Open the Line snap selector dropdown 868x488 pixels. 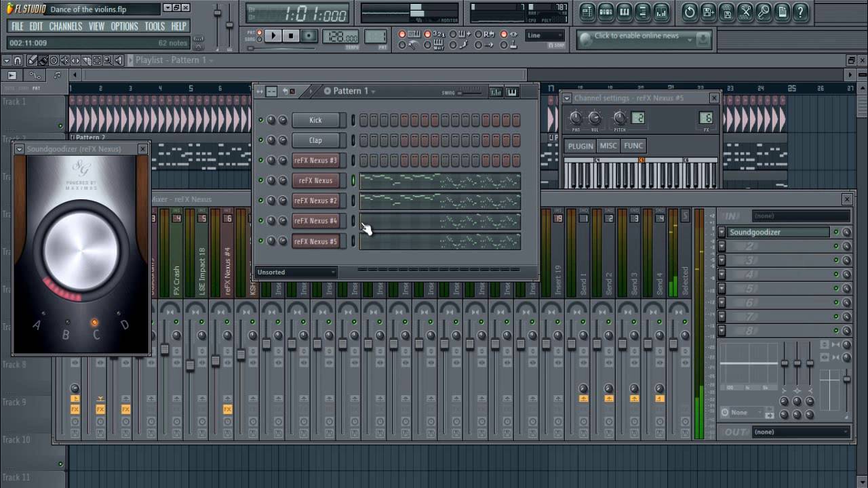[545, 35]
